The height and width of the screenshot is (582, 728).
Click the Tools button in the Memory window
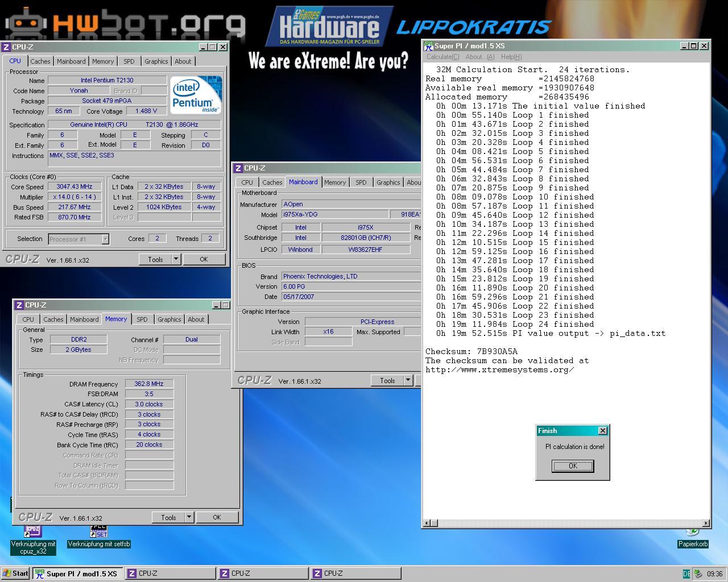168,518
